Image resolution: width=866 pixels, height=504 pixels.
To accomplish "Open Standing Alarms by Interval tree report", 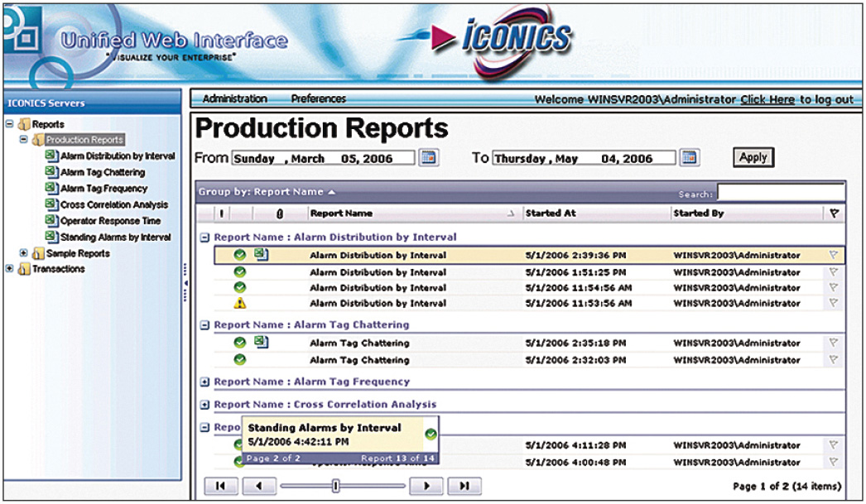I will pyautogui.click(x=115, y=238).
